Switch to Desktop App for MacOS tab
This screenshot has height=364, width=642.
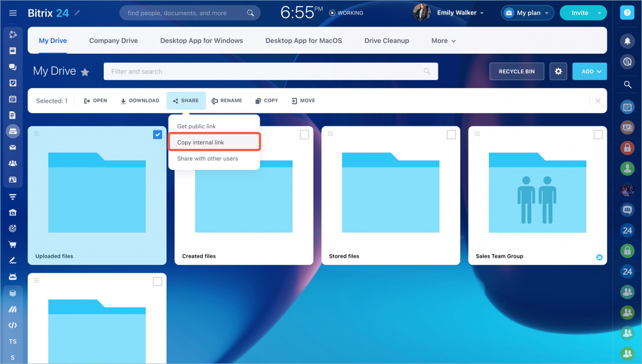(x=303, y=41)
